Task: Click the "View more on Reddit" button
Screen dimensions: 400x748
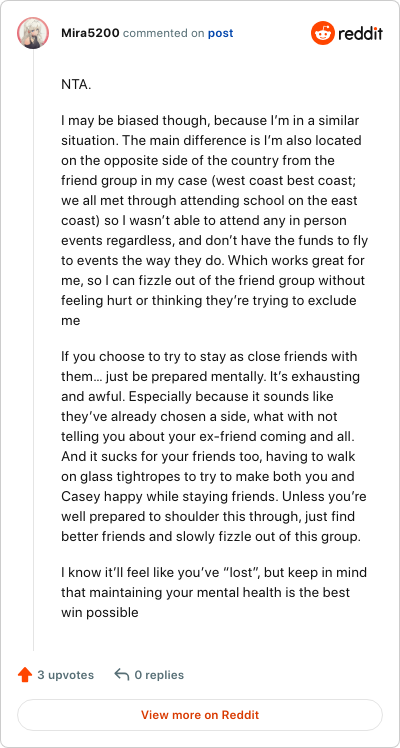Action: pyautogui.click(x=200, y=715)
